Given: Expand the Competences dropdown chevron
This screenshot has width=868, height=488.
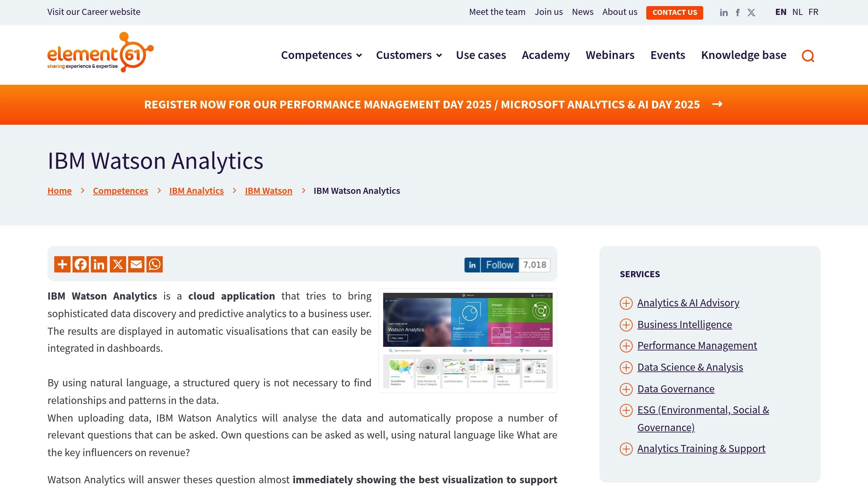Looking at the screenshot, I should [359, 55].
